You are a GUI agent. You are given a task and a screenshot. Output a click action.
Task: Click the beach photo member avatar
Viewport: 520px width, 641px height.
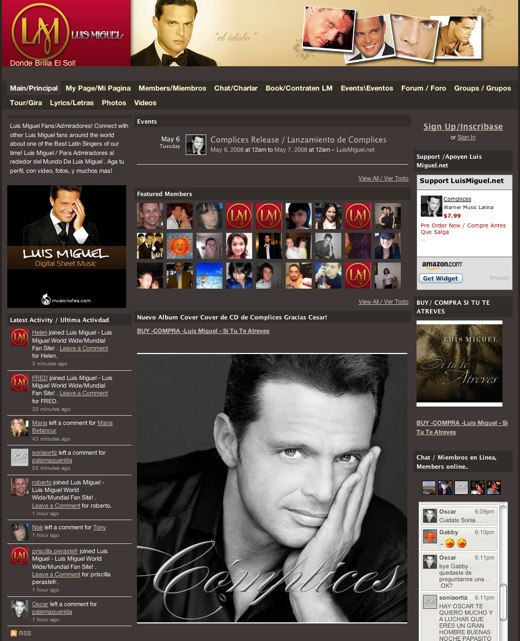pos(209,276)
